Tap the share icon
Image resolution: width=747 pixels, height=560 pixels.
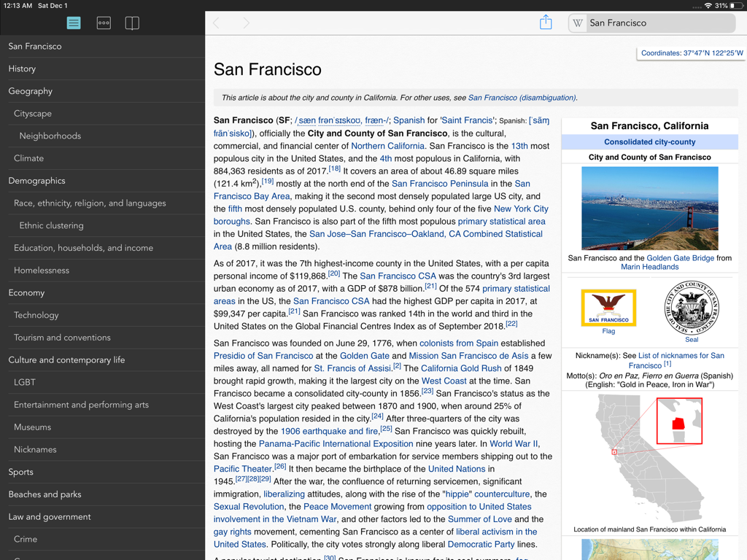click(x=546, y=23)
